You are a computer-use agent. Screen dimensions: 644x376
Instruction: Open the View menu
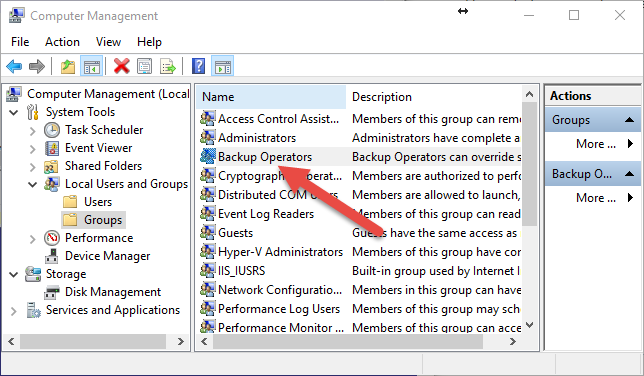[x=108, y=42]
